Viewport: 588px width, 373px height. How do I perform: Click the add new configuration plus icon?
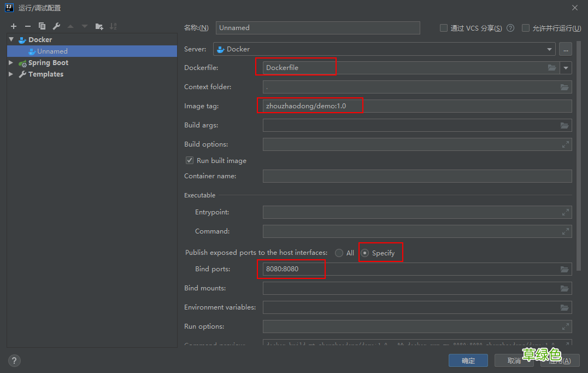14,26
